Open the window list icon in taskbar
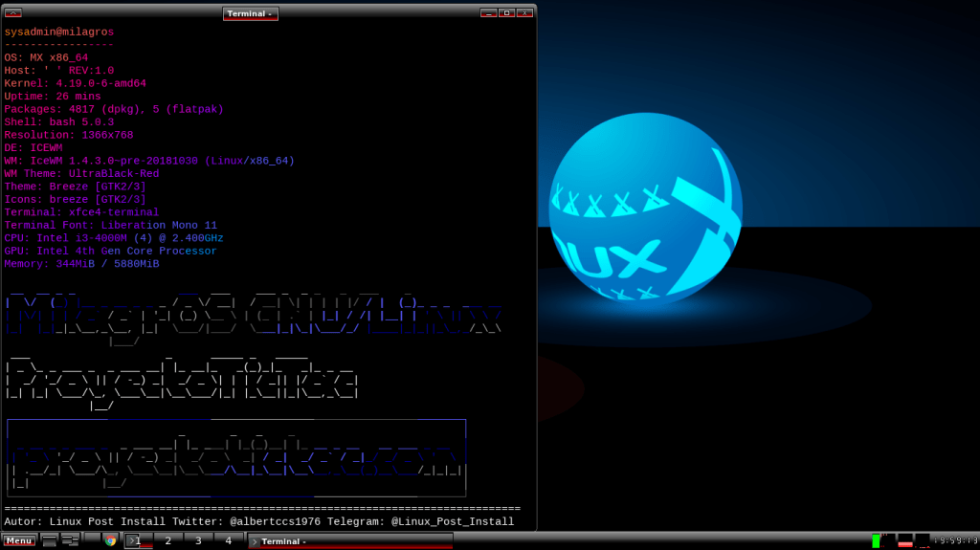980x550 pixels. point(70,540)
